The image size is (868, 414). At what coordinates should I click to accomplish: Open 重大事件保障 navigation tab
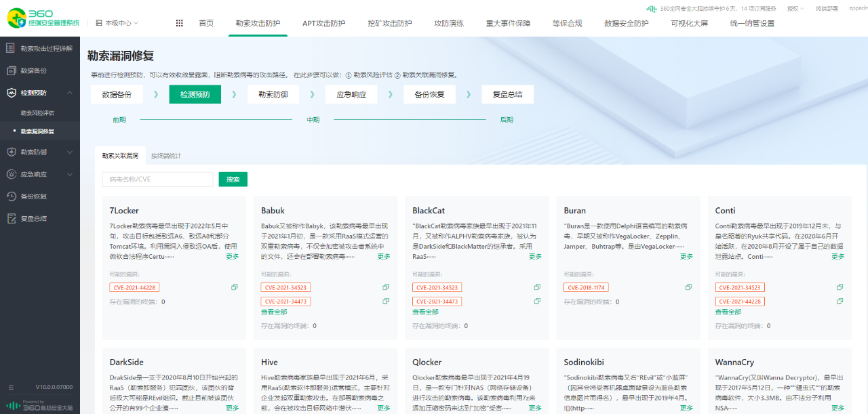(508, 23)
